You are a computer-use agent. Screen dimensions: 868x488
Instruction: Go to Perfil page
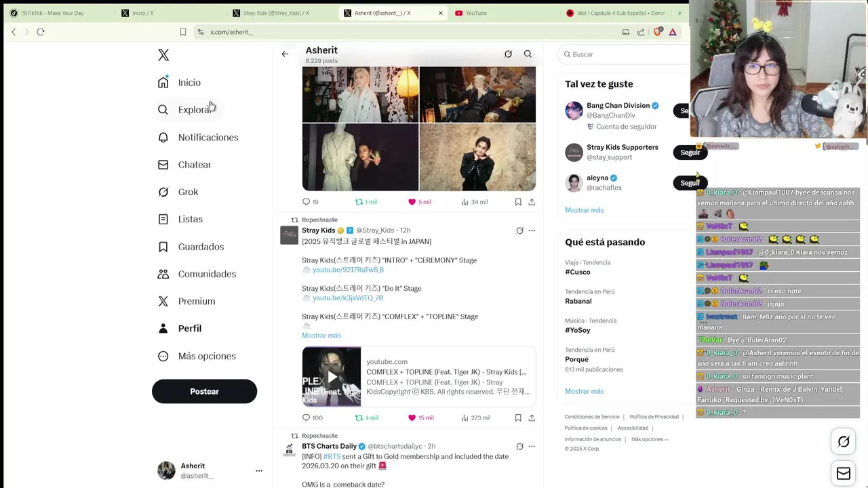[x=180, y=328]
